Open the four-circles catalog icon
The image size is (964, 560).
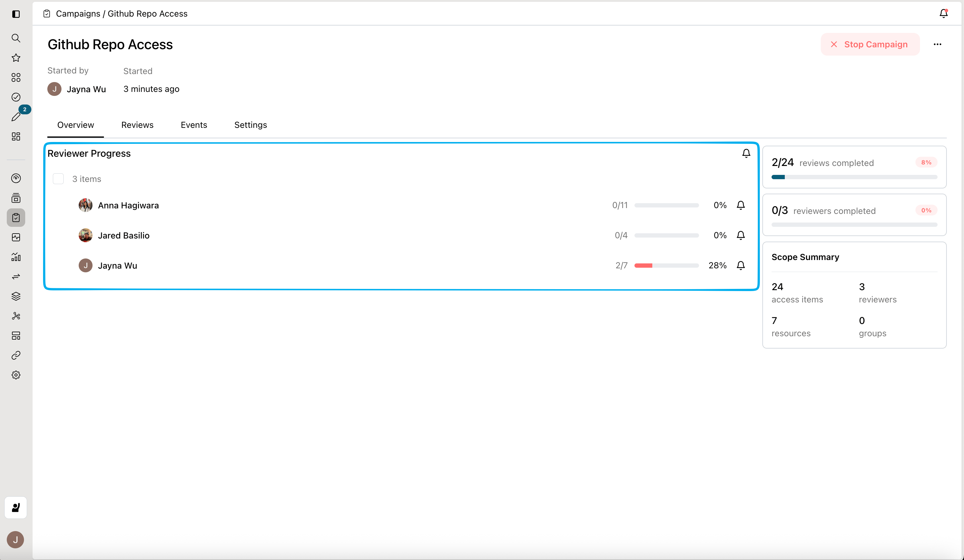[16, 77]
